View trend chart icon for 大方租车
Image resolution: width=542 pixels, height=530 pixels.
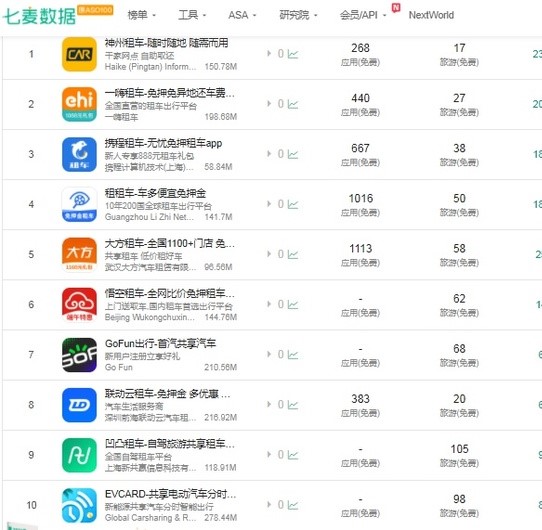293,254
